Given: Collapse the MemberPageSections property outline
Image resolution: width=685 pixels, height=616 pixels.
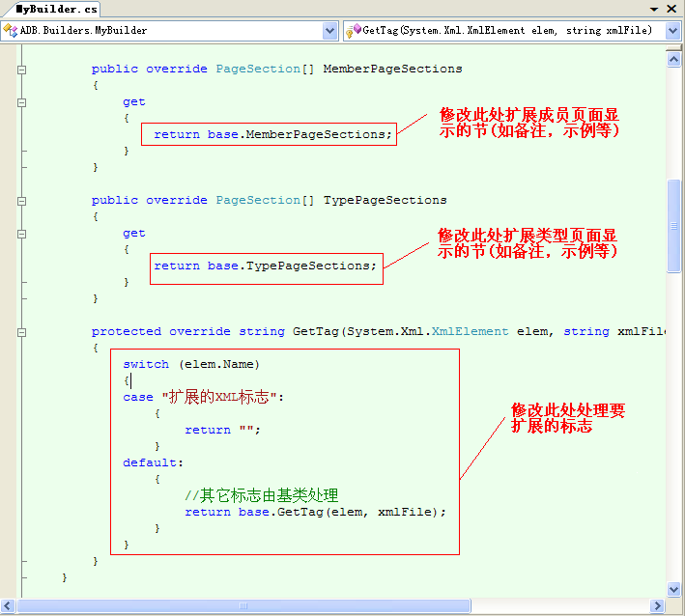Looking at the screenshot, I should click(21, 70).
